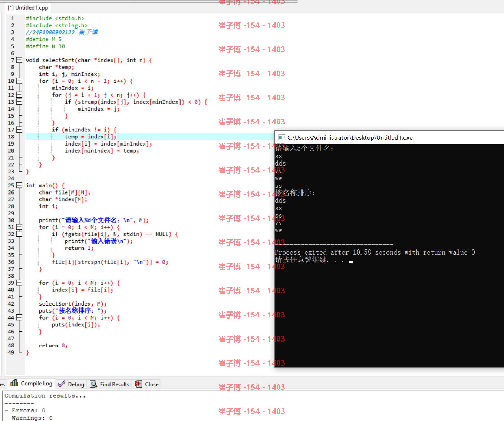Collapse the selectSort function fold at line 7

tap(19, 60)
